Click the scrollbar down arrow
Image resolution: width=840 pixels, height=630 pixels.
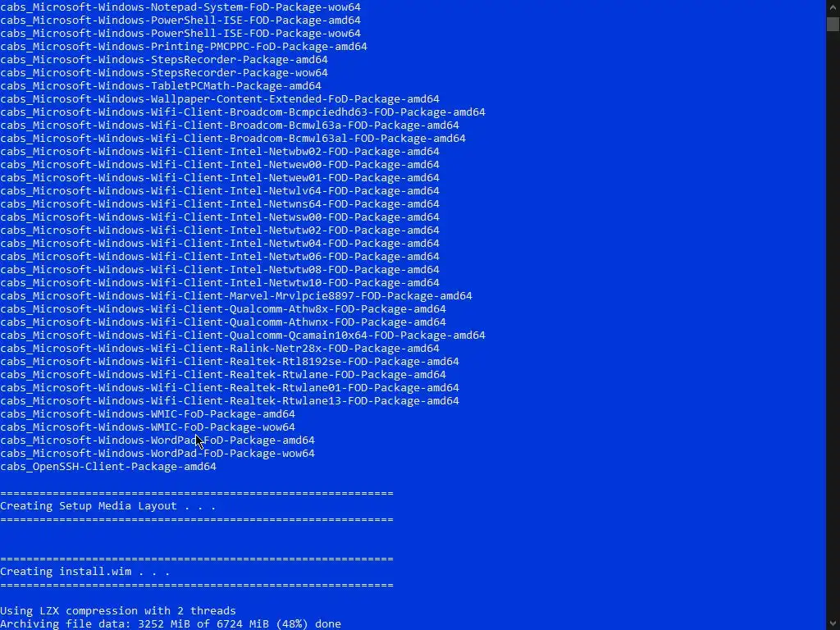point(833,623)
